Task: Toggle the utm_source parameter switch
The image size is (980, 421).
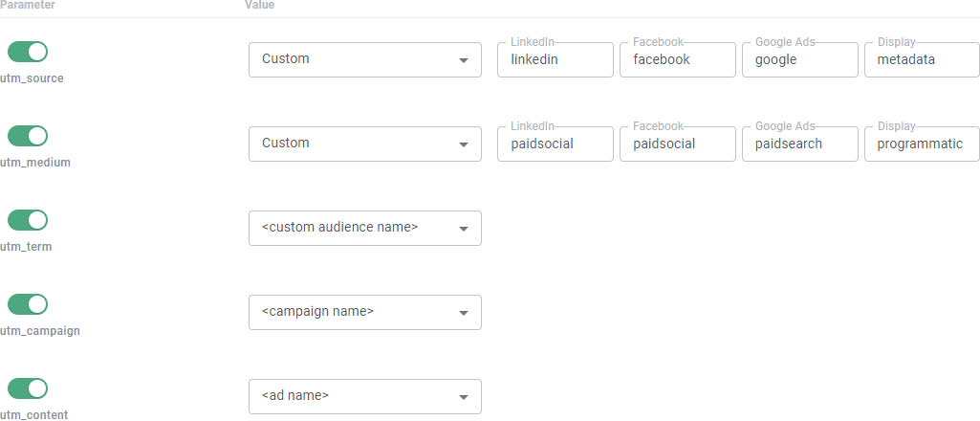Action: [28, 52]
